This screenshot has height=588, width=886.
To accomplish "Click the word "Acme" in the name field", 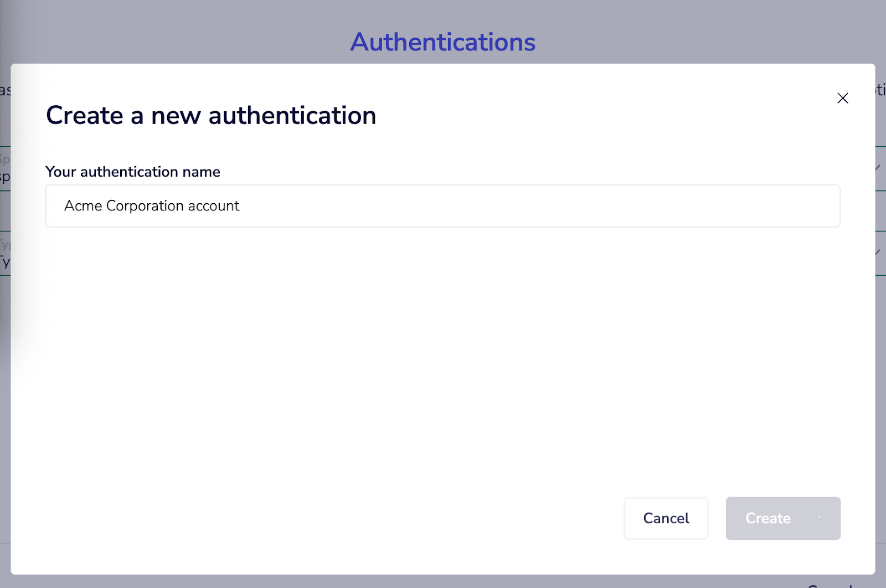I will coord(83,206).
